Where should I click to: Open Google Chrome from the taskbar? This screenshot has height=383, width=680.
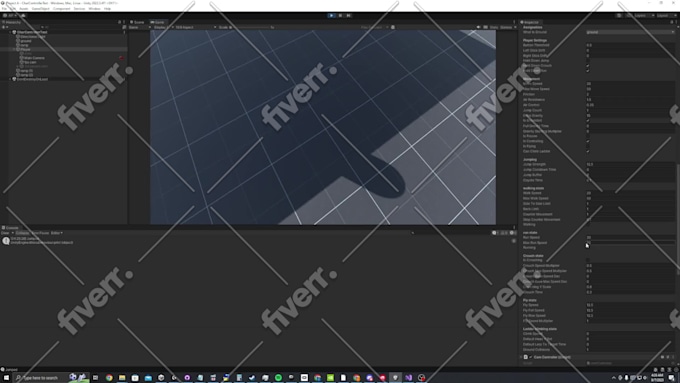(109, 378)
